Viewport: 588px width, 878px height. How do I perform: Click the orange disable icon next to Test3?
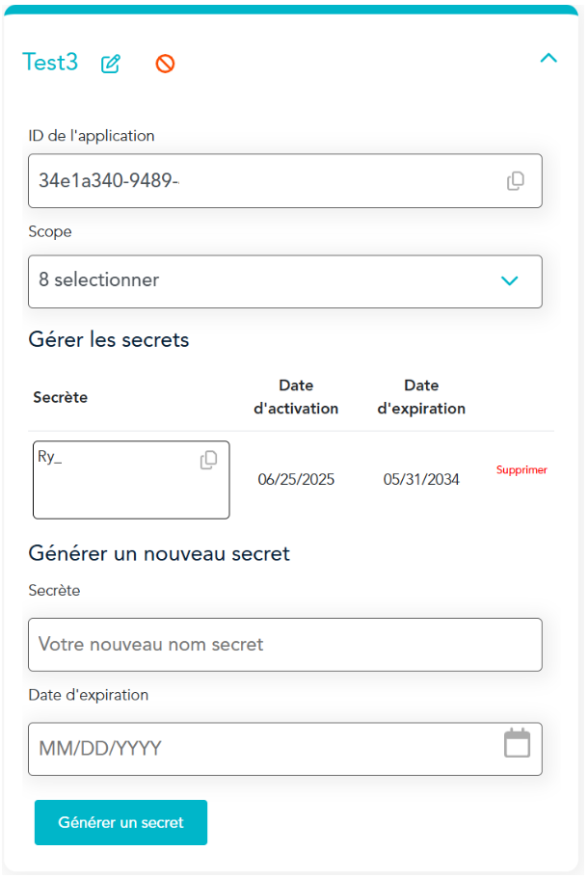tap(165, 65)
